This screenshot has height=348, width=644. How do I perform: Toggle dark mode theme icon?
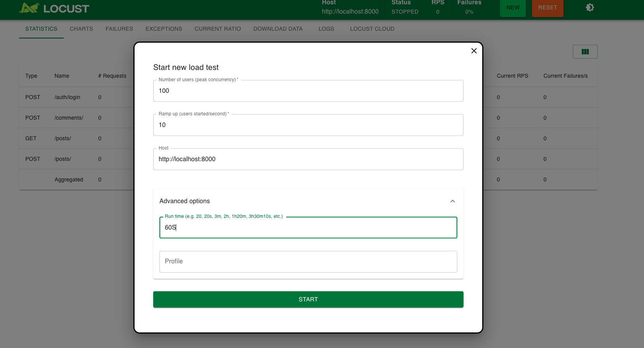coord(590,7)
